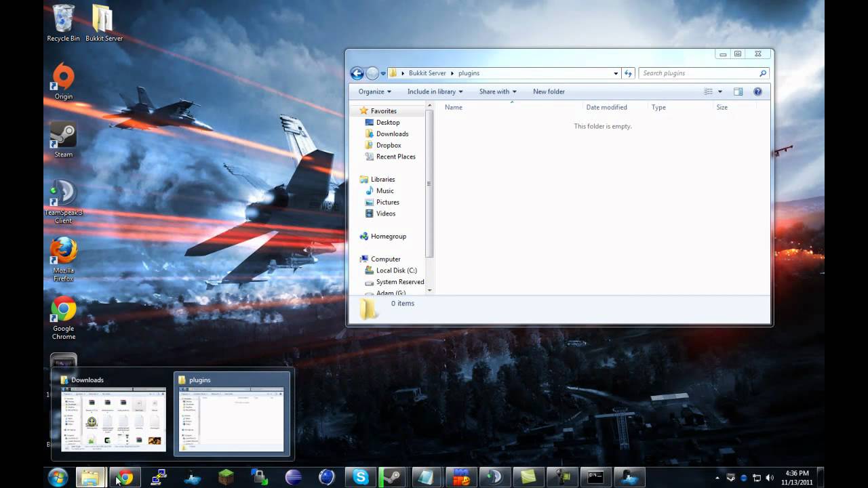The height and width of the screenshot is (488, 868).
Task: Open Skype from the taskbar
Action: coord(361,477)
